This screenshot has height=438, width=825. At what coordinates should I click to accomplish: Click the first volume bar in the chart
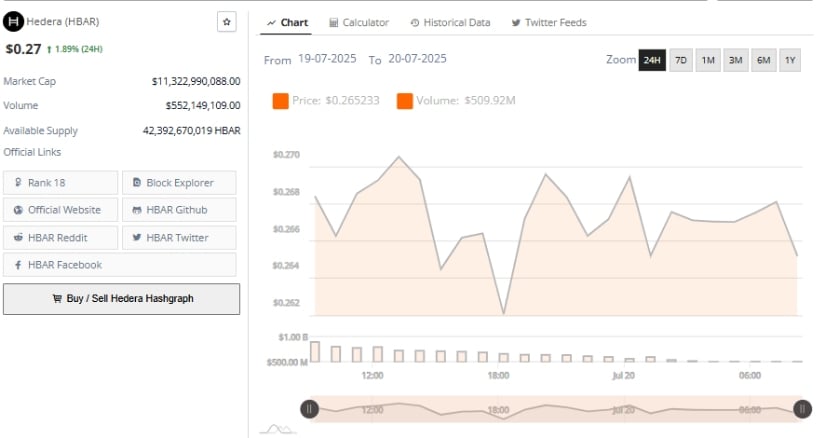(315, 352)
